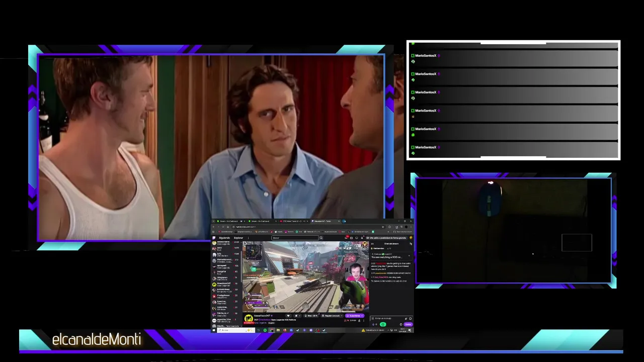Click the magnifier search button
The image size is (644, 362).
point(321,238)
